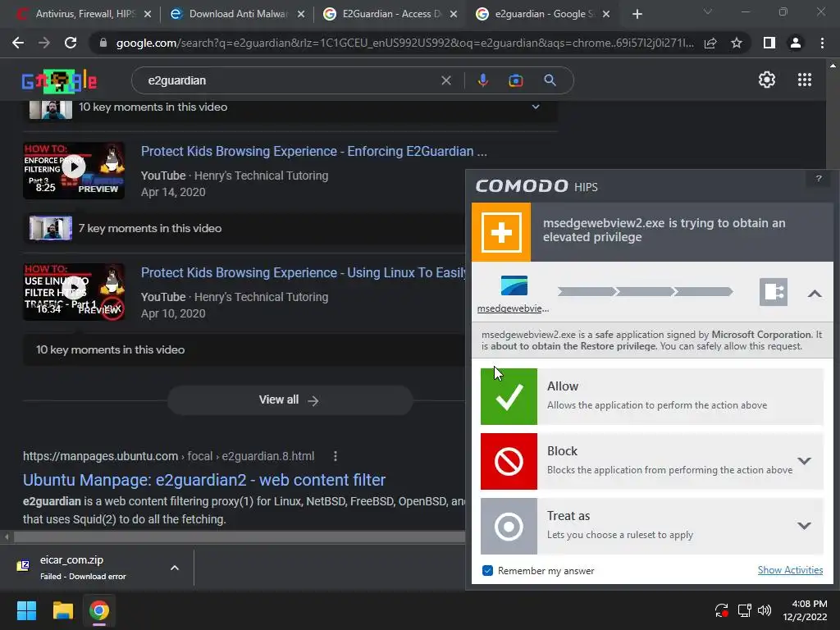Click the sync tray icon with red dot
This screenshot has height=630, width=840.
(721, 610)
